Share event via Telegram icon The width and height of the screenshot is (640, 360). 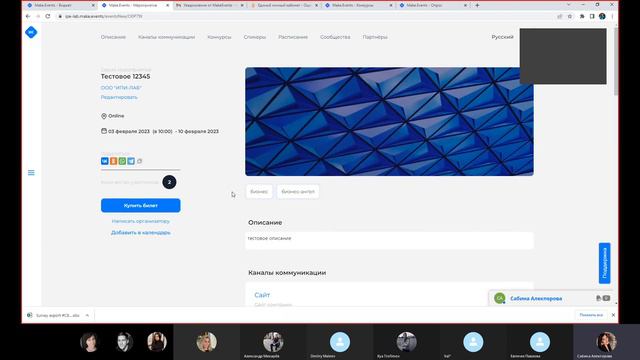point(131,161)
